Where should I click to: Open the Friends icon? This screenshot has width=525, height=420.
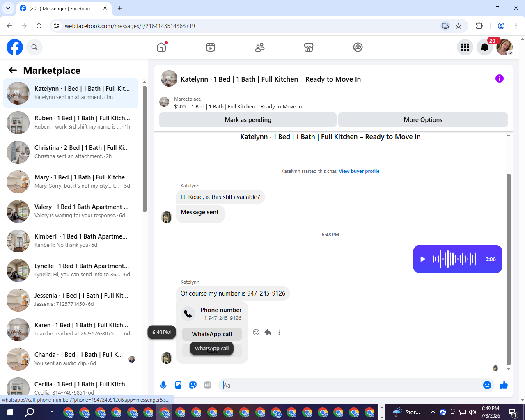(260, 47)
